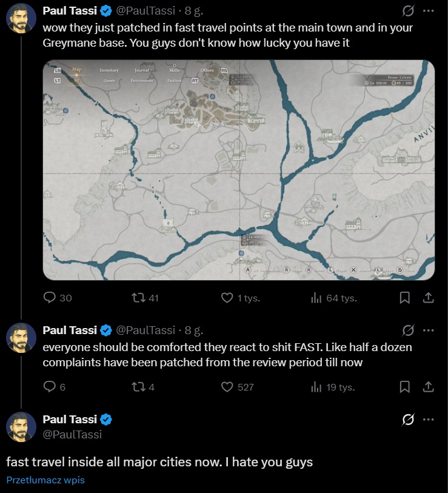Open the @PaulTassi handle under bottom tweet
This screenshot has width=448, height=493.
coord(72,434)
